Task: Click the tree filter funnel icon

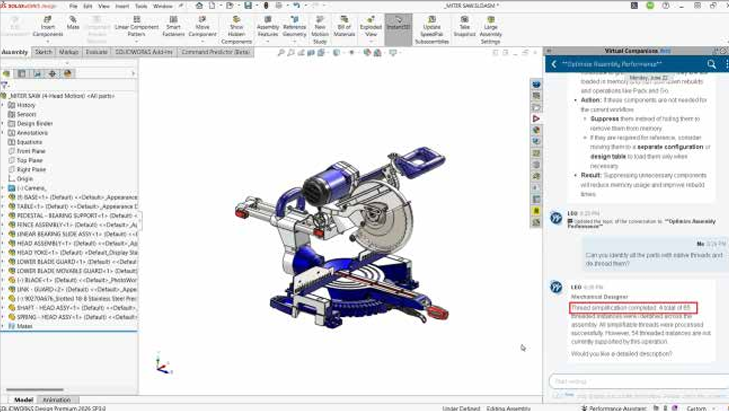Action: click(5, 85)
